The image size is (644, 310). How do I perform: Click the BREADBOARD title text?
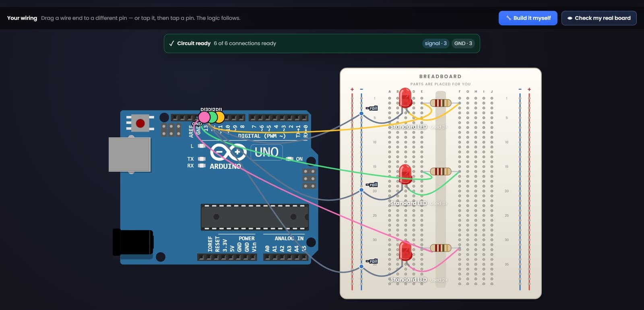pyautogui.click(x=440, y=76)
